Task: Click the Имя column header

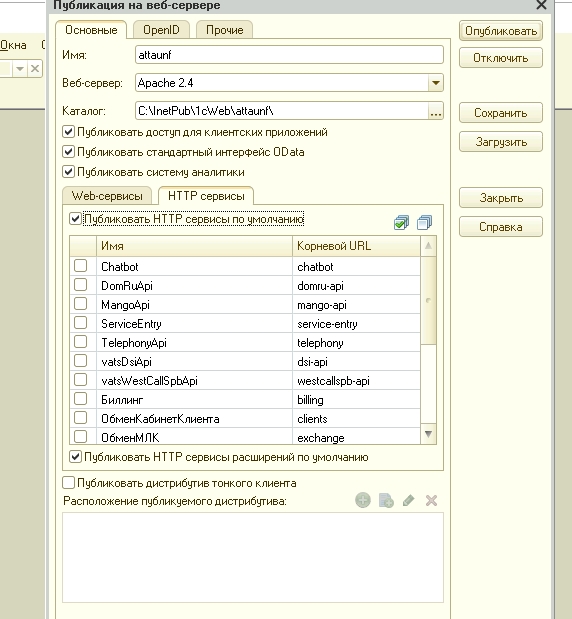Action: (195, 246)
